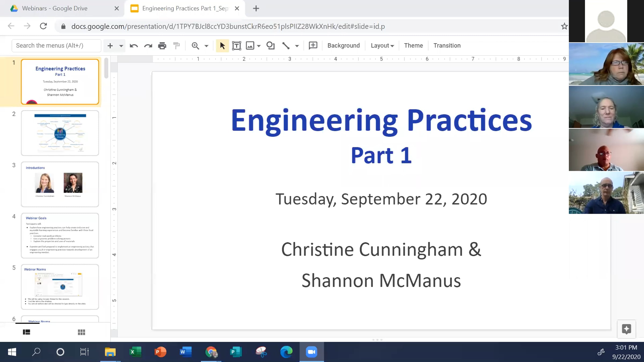Select the text box tool
The width and height of the screenshot is (644, 362).
pyautogui.click(x=236, y=46)
